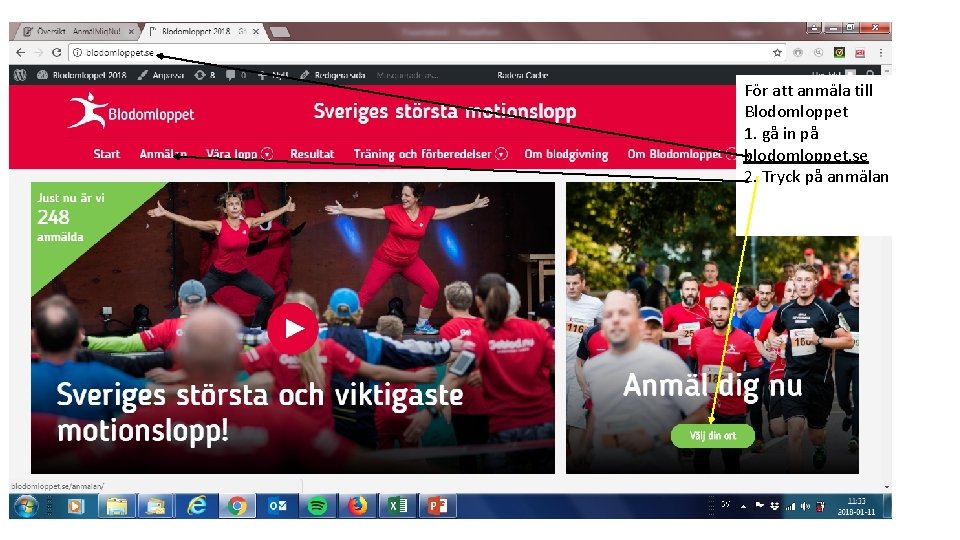
Task: Click Radera Cache in admin bar
Action: coord(522,75)
